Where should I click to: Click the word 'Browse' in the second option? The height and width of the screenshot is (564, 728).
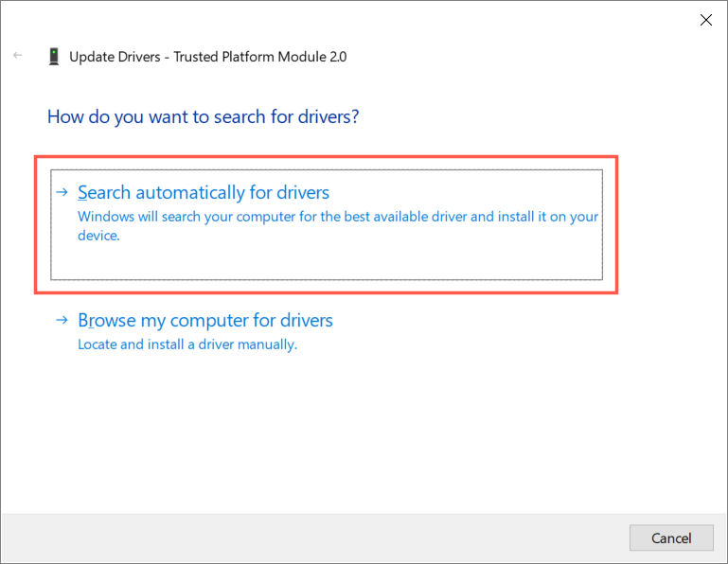pyautogui.click(x=107, y=321)
